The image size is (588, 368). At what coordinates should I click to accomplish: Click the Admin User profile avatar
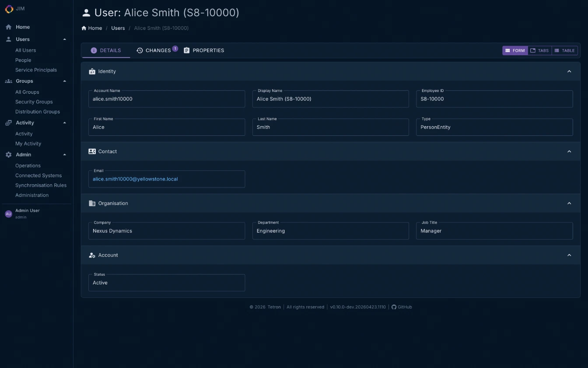(x=8, y=213)
